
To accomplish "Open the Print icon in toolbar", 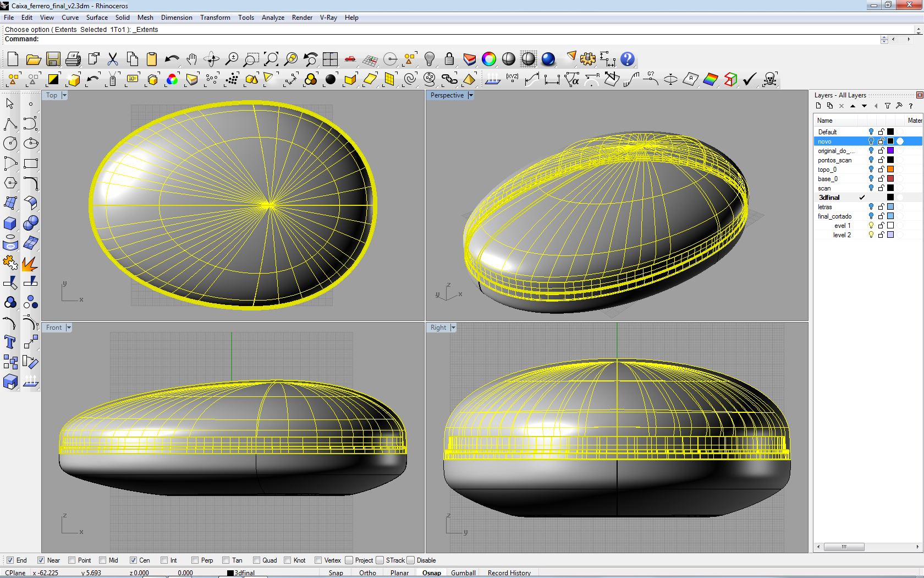I will (x=73, y=59).
